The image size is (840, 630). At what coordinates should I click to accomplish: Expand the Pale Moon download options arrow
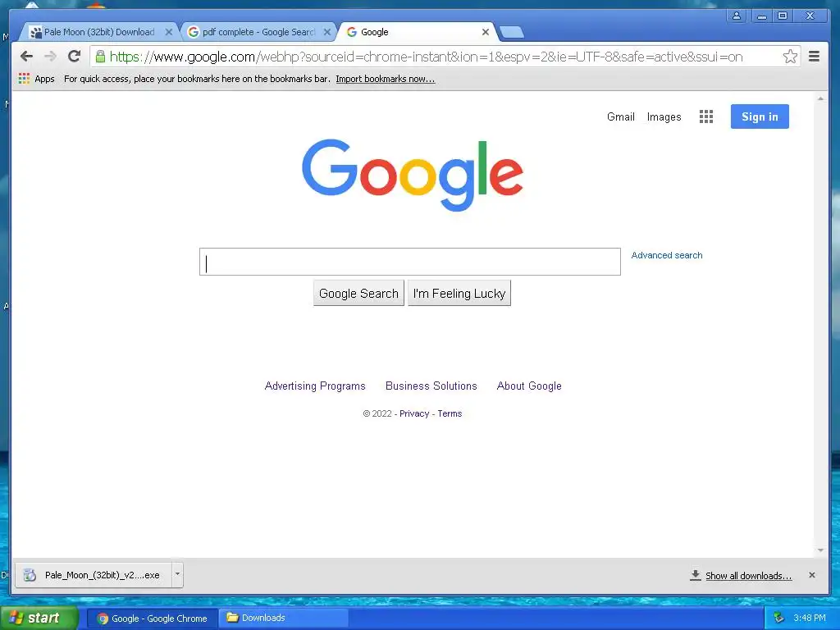pyautogui.click(x=177, y=574)
